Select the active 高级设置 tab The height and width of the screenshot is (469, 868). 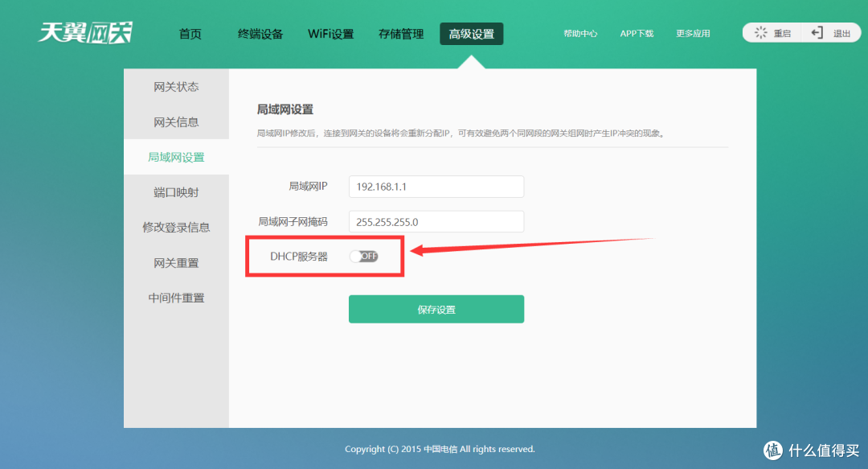[471, 34]
